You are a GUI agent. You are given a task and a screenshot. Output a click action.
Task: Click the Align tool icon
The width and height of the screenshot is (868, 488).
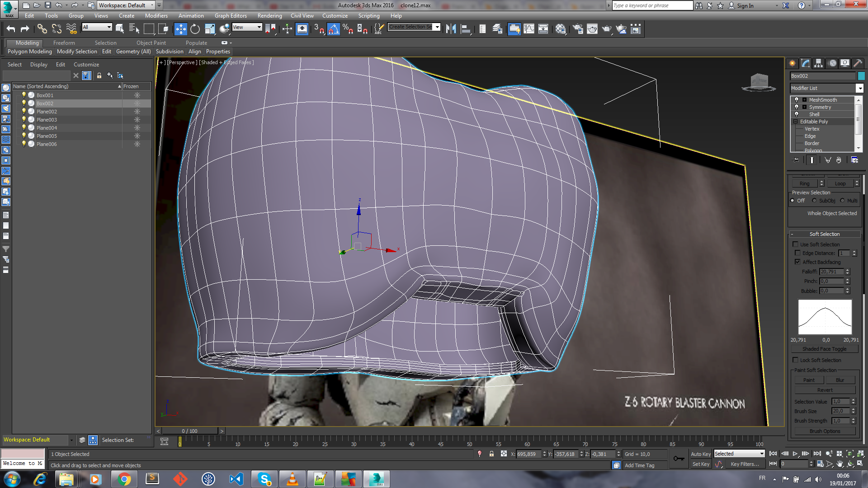click(466, 29)
